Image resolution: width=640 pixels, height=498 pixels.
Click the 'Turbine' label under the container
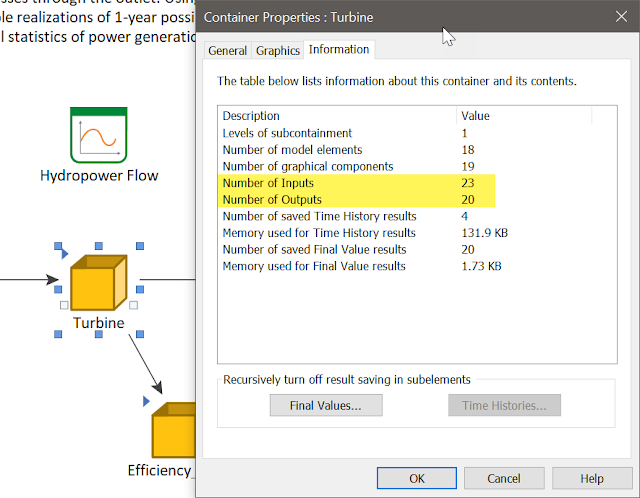tap(99, 323)
